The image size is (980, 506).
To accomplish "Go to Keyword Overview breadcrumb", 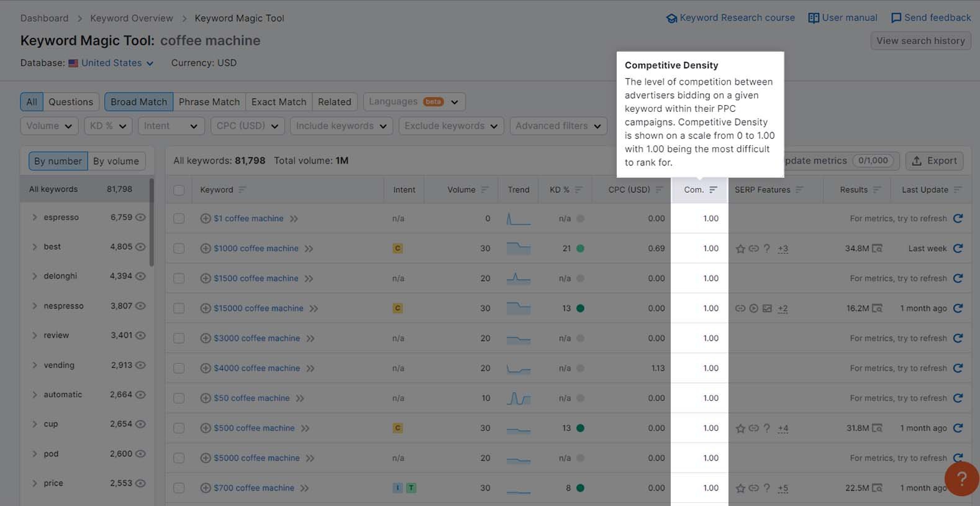I will [x=132, y=18].
